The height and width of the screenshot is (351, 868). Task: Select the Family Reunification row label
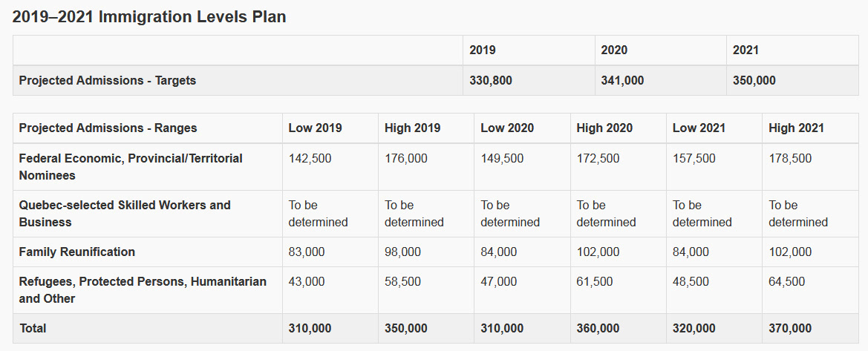pyautogui.click(x=77, y=252)
